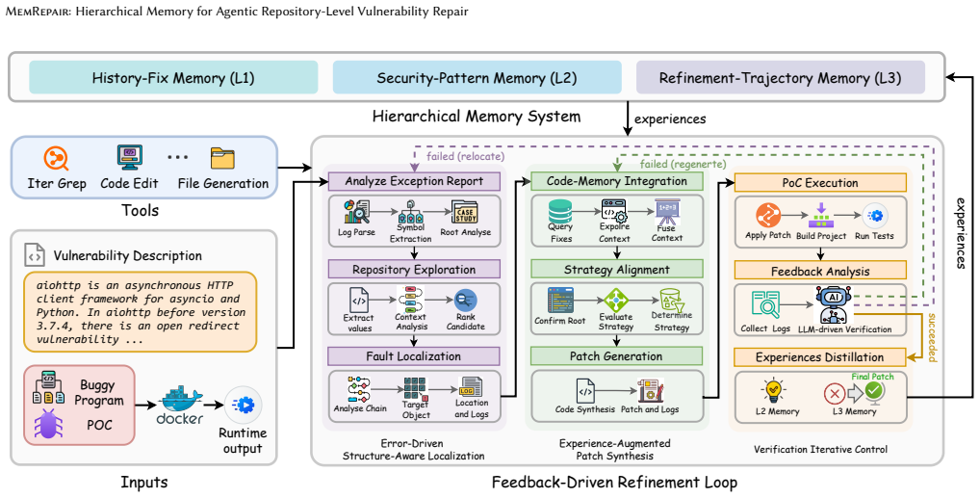Click History-Fix Memory (L1) block
Screen dimensions: 980x498
tap(173, 78)
